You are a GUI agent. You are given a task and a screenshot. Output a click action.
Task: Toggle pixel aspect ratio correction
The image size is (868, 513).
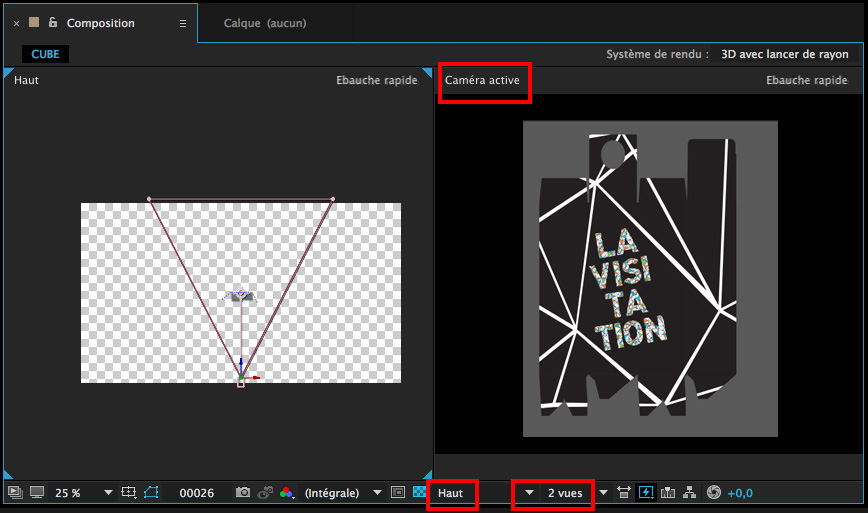point(624,493)
